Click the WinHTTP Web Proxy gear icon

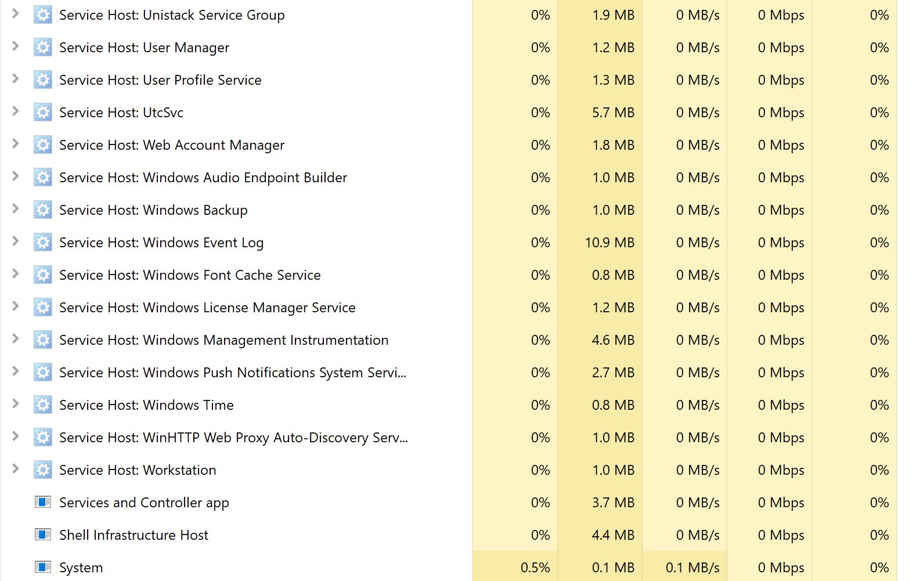[x=42, y=437]
